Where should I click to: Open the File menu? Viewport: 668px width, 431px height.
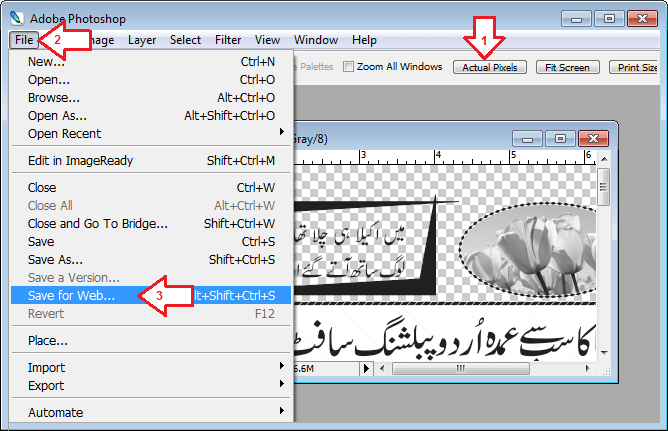[24, 40]
